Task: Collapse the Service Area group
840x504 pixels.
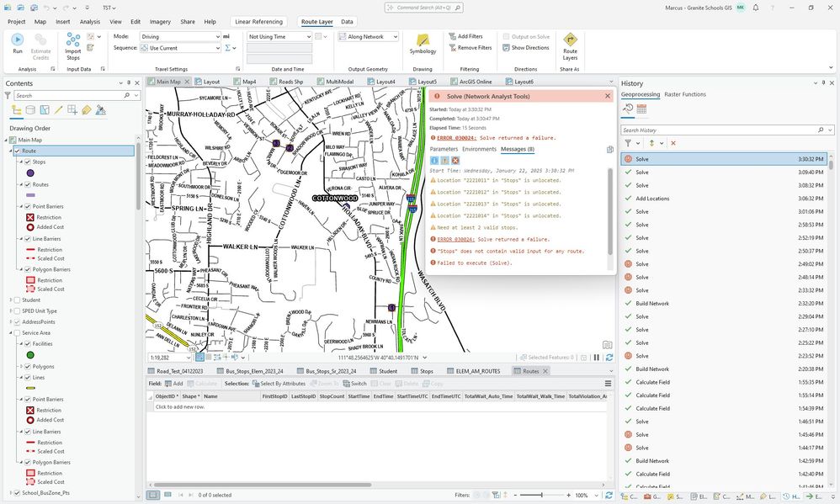Action: (x=11, y=332)
